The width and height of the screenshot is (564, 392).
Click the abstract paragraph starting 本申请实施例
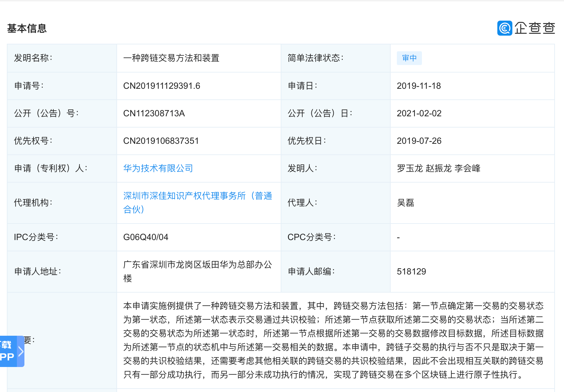coord(333,340)
